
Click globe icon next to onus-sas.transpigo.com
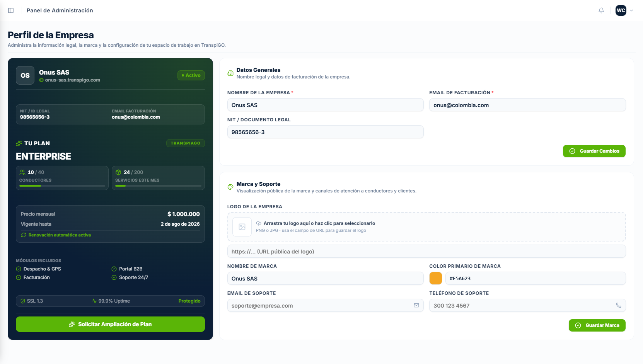click(x=41, y=80)
